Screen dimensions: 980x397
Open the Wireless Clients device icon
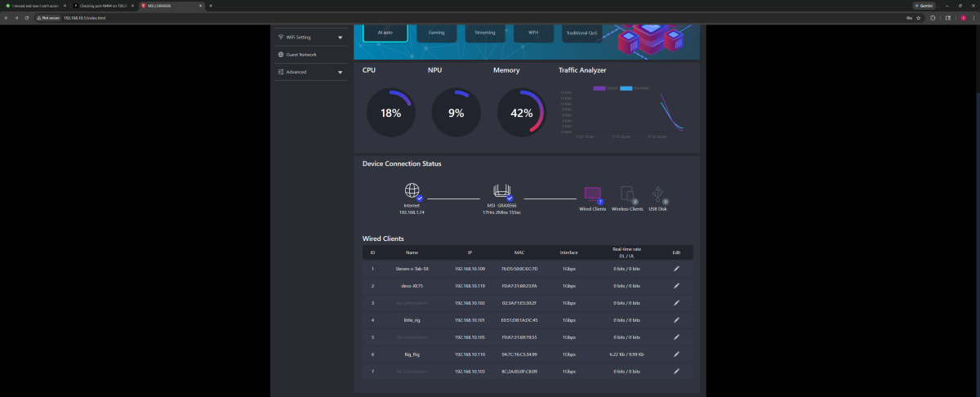click(x=627, y=194)
